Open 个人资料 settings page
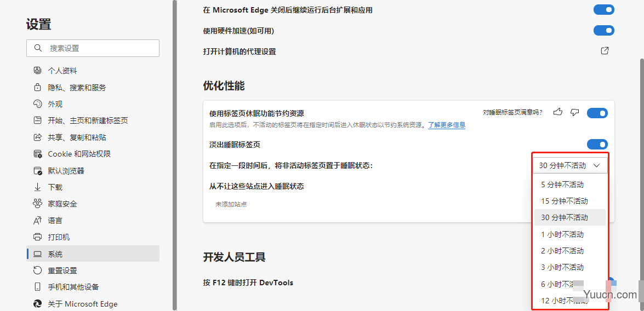 93,71
